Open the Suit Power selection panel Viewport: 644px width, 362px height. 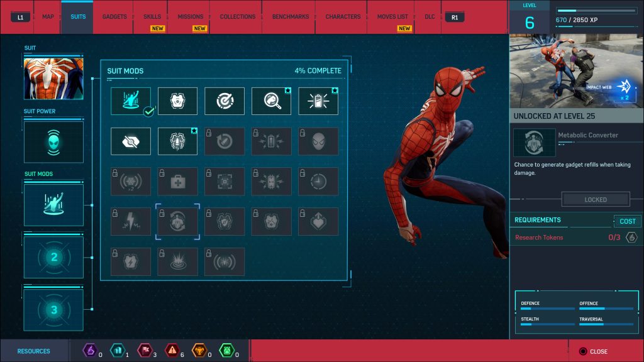[x=53, y=141]
